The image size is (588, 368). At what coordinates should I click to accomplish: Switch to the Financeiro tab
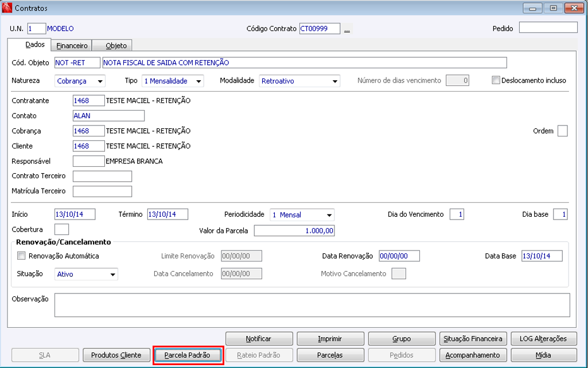[72, 45]
